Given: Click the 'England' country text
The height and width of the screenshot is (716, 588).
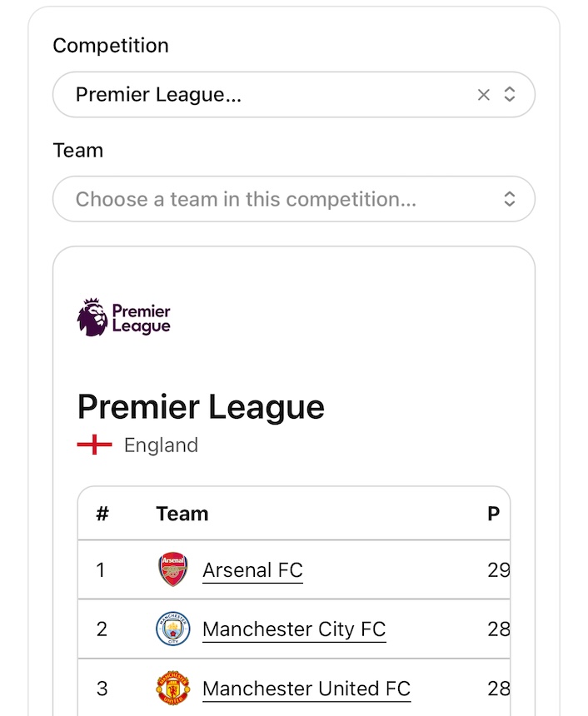Looking at the screenshot, I should click(x=161, y=445).
